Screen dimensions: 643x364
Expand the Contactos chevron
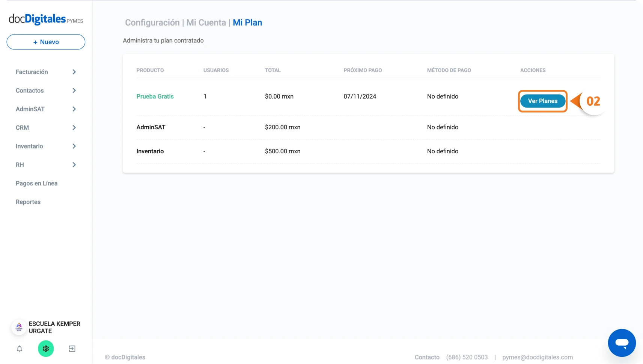pyautogui.click(x=74, y=90)
